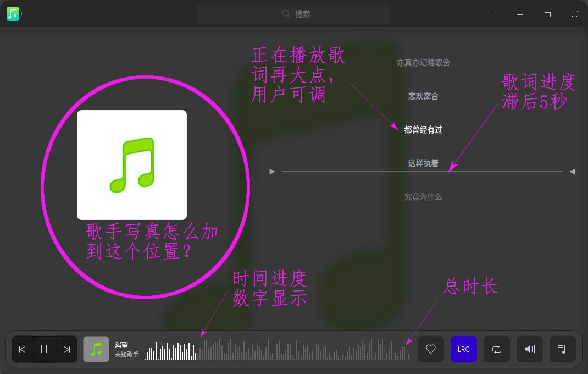Add song to favorites with heart icon
The width and height of the screenshot is (588, 374).
tap(431, 349)
